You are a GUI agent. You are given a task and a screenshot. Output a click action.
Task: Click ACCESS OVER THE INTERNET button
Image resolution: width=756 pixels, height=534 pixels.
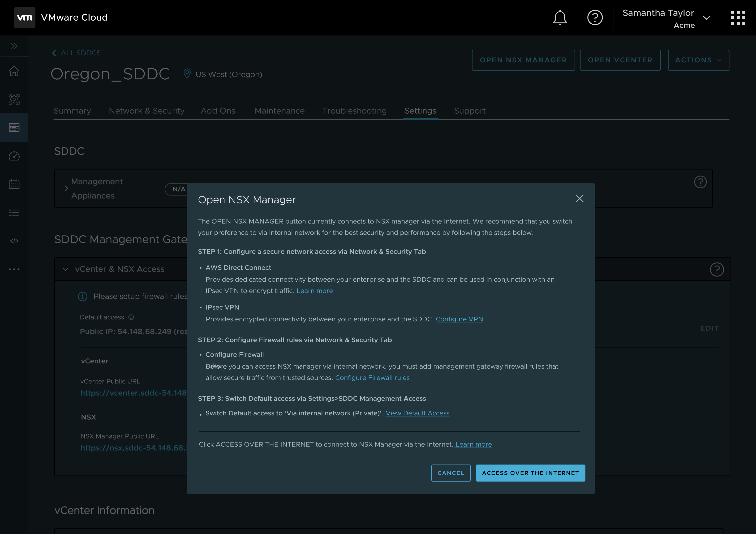[x=530, y=473]
